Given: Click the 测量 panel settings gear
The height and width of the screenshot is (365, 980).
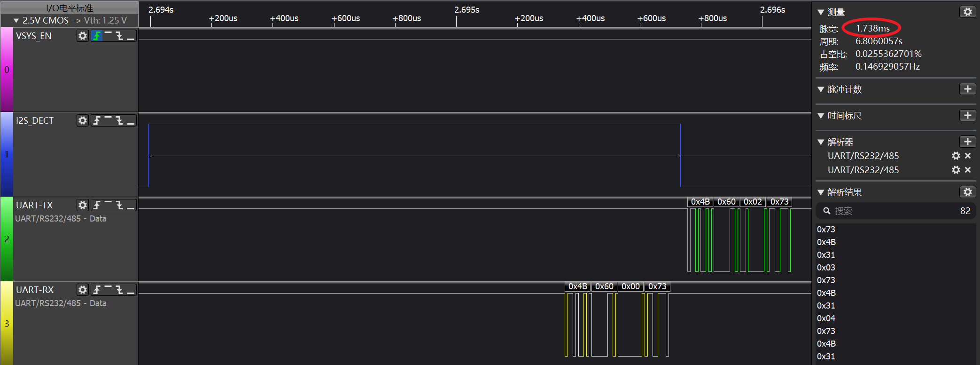Looking at the screenshot, I should (x=967, y=12).
